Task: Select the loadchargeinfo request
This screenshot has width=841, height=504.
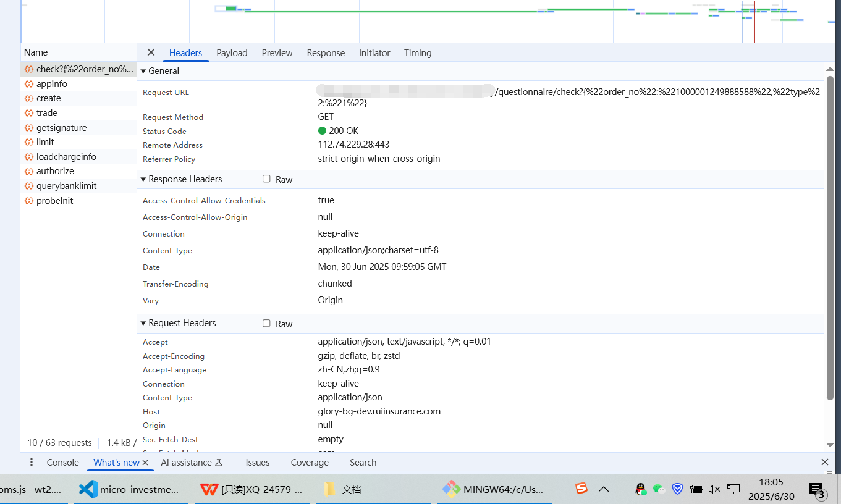Action: (78, 157)
